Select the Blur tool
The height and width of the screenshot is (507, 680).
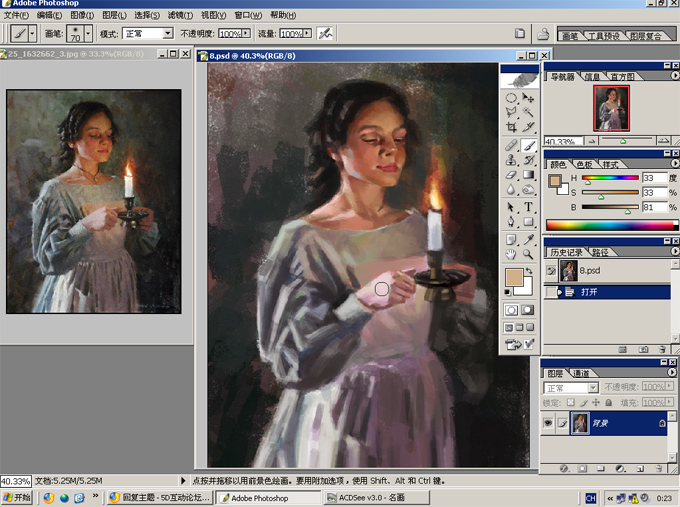(511, 190)
